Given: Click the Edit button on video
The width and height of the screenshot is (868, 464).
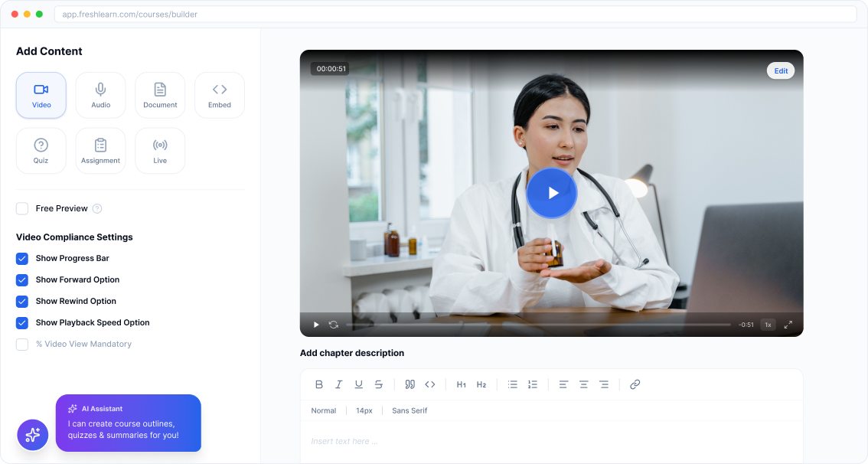Looking at the screenshot, I should click(781, 71).
